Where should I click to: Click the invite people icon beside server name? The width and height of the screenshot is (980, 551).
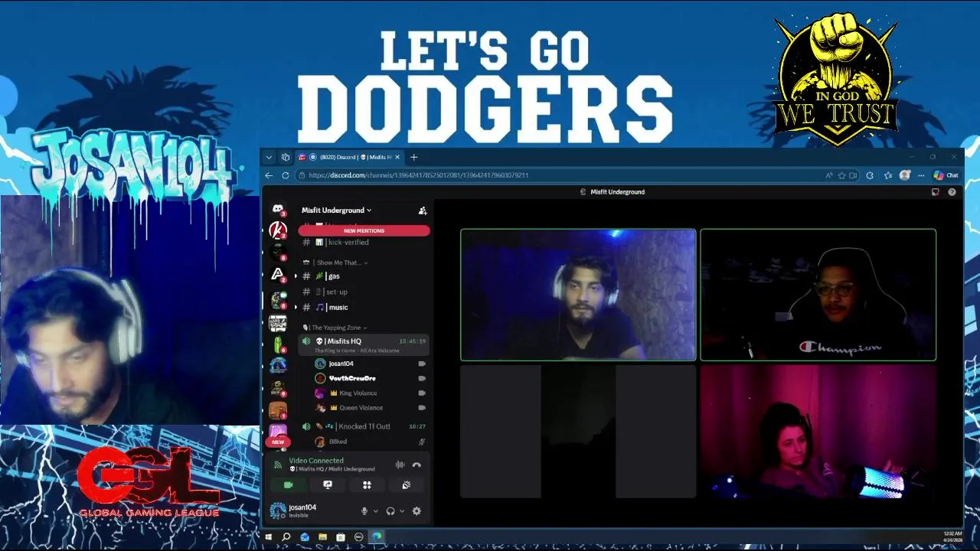(422, 210)
